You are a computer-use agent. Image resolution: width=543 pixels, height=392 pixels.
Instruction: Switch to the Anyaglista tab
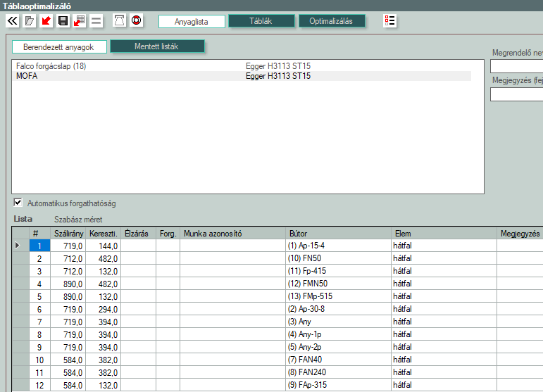(x=191, y=22)
